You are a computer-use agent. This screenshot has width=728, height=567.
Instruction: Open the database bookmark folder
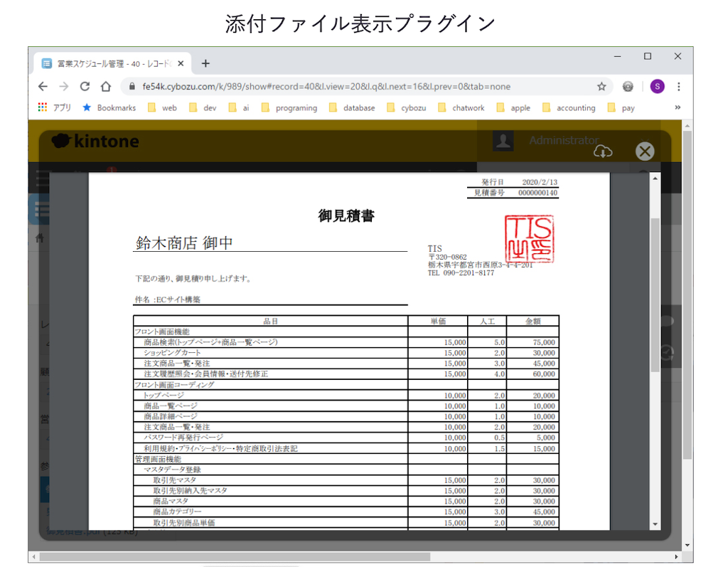[x=352, y=108]
